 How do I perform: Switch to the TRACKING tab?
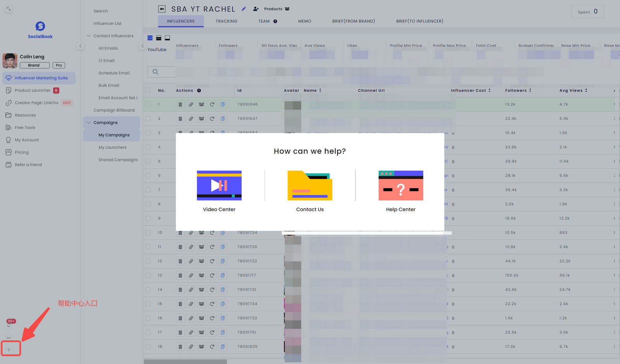[x=226, y=21]
